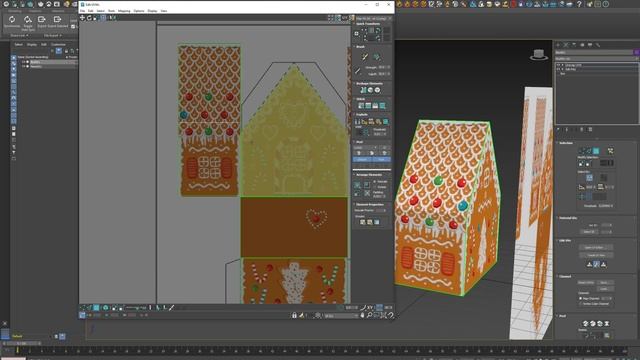Select Polygon mode in command panel Selection rollout
The height and width of the screenshot is (360, 640).
[596, 151]
